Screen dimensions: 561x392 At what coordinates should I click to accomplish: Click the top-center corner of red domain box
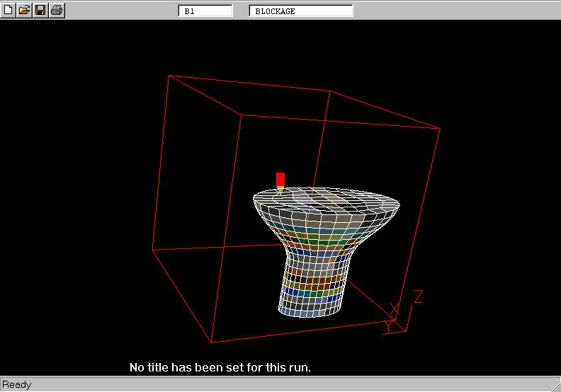click(331, 91)
